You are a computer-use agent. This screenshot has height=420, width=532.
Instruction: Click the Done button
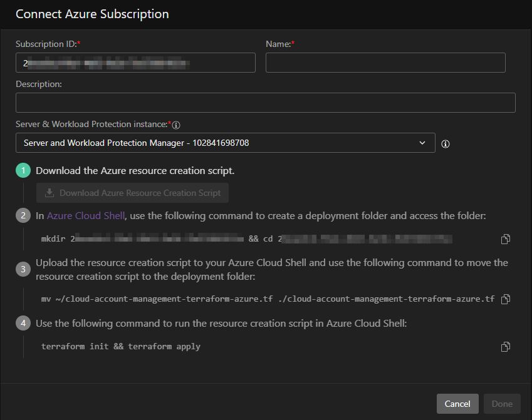[502, 404]
